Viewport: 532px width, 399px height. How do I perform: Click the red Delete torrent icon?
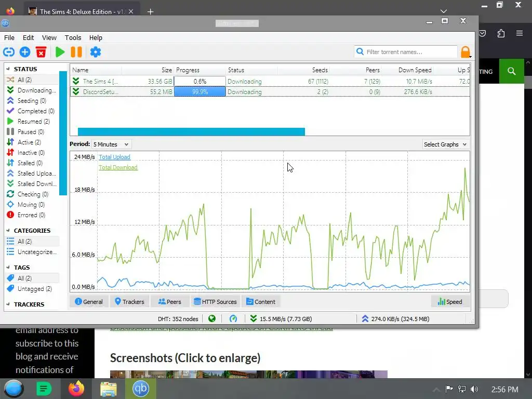(x=41, y=52)
